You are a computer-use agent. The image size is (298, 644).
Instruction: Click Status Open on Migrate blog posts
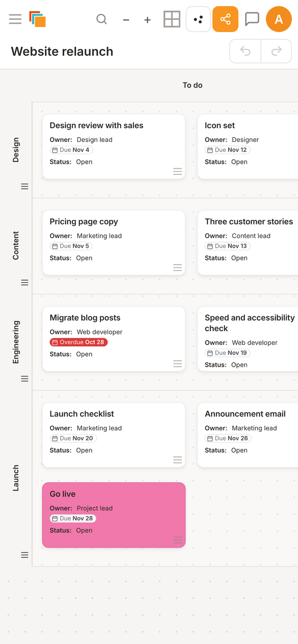pyautogui.click(x=71, y=355)
